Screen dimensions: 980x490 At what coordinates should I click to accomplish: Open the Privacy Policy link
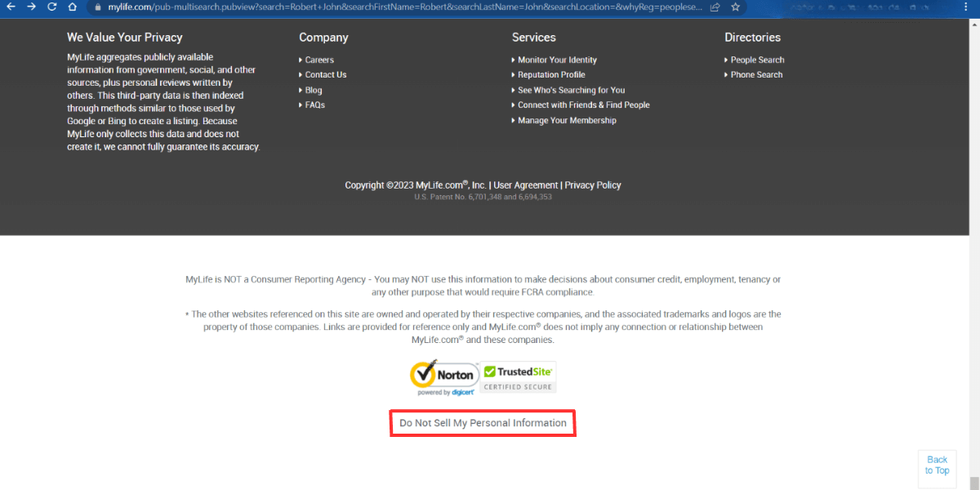[x=593, y=185]
